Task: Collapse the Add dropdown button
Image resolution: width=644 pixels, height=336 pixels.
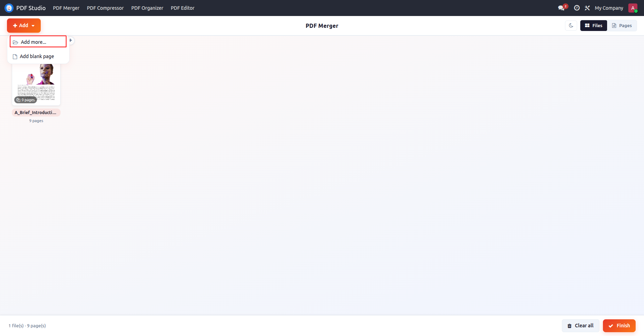Action: point(24,25)
